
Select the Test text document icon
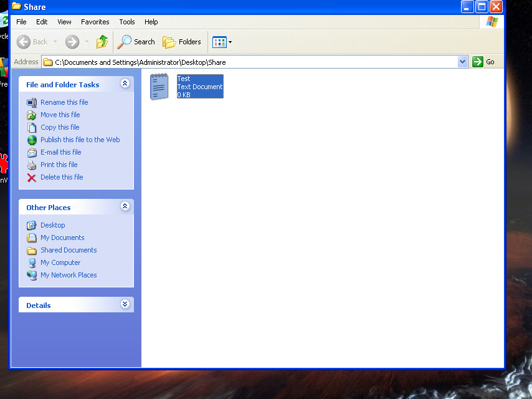point(159,87)
